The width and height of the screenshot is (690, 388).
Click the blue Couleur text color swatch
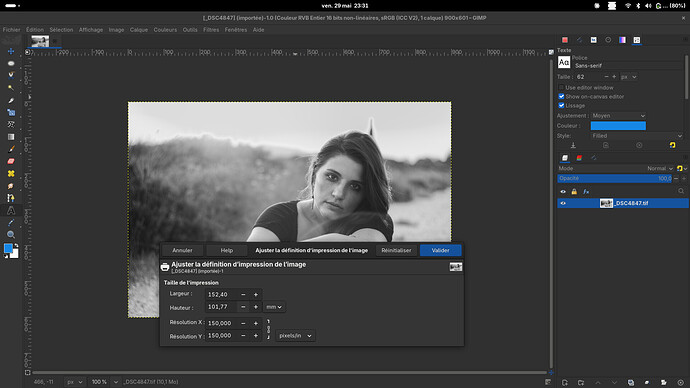[618, 126]
